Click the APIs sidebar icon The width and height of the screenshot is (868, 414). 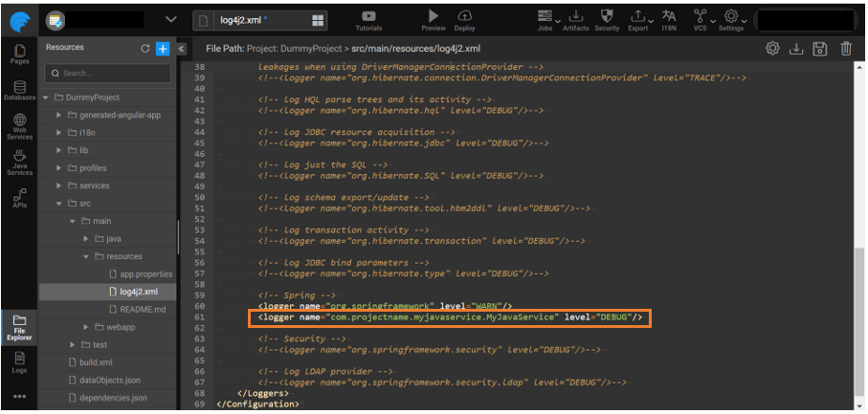coord(19,197)
